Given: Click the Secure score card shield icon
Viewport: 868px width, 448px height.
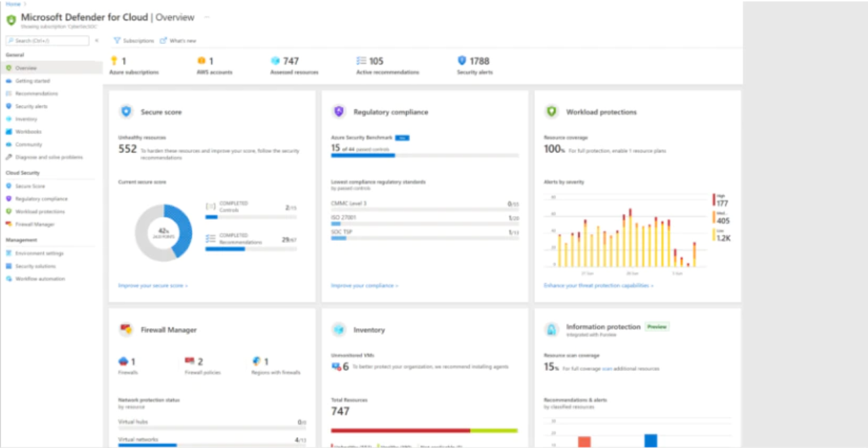Looking at the screenshot, I should click(126, 112).
